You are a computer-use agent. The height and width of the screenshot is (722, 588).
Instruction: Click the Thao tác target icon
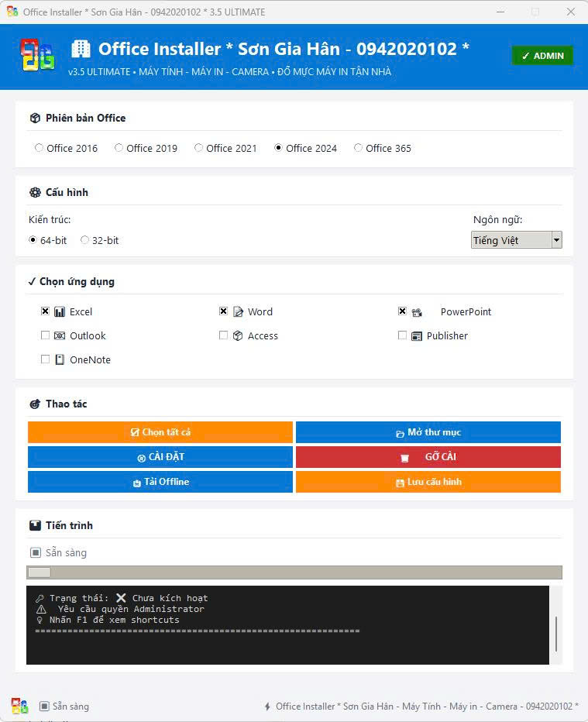[35, 404]
